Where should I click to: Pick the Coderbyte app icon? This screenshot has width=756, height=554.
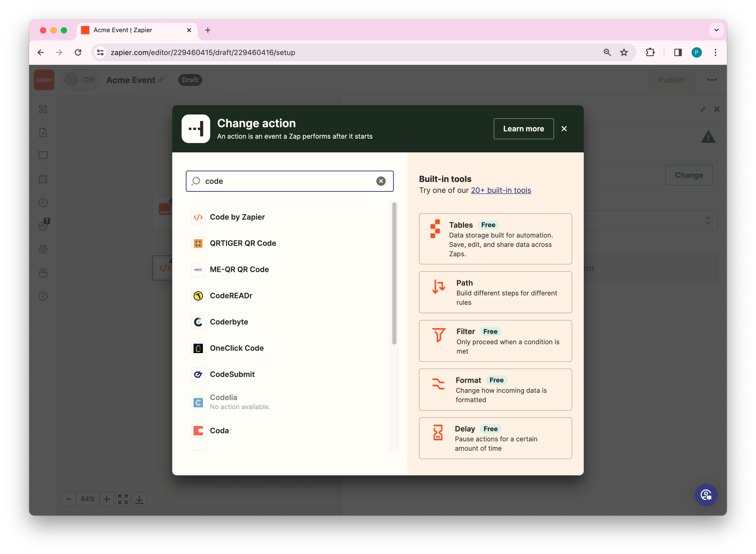pyautogui.click(x=198, y=322)
